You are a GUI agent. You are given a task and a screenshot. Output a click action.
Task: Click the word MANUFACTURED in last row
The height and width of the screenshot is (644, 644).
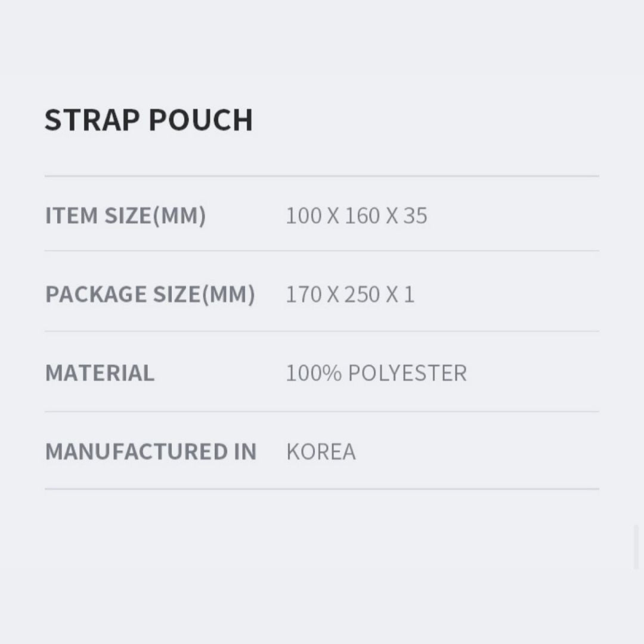[137, 451]
